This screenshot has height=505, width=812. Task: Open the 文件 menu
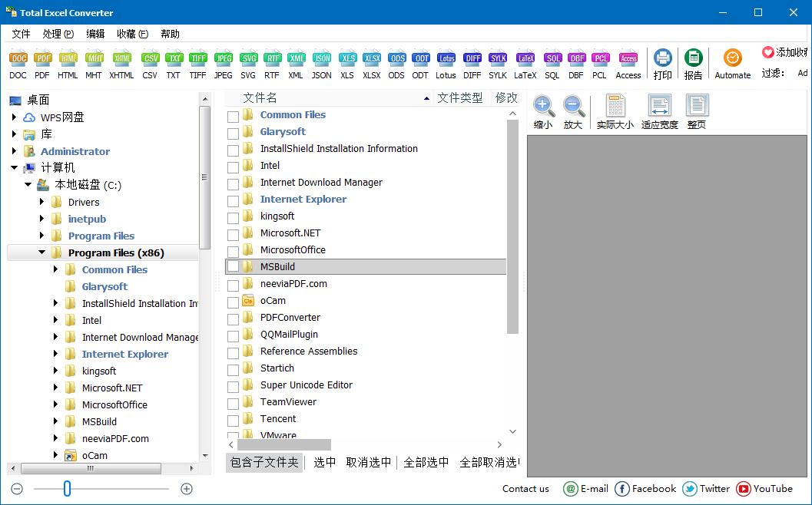[21, 34]
